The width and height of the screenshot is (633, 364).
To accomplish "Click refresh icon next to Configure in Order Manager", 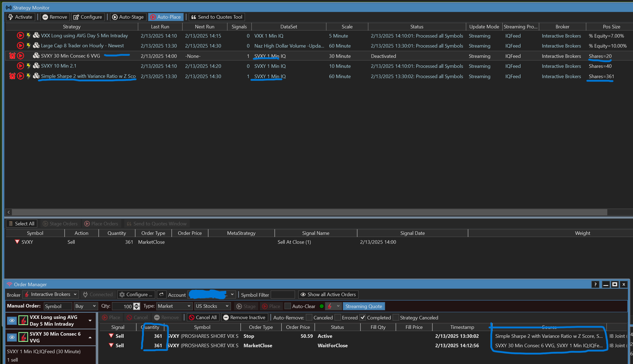I will click(x=161, y=294).
